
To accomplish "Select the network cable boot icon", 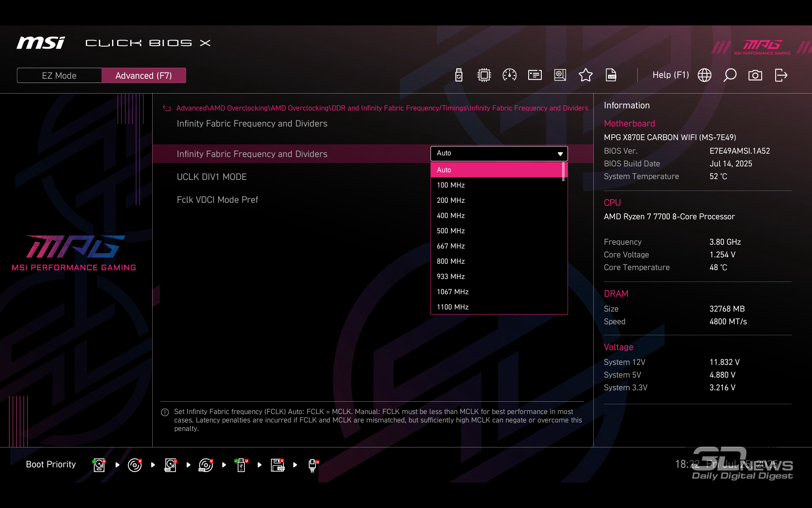I will pos(313,465).
